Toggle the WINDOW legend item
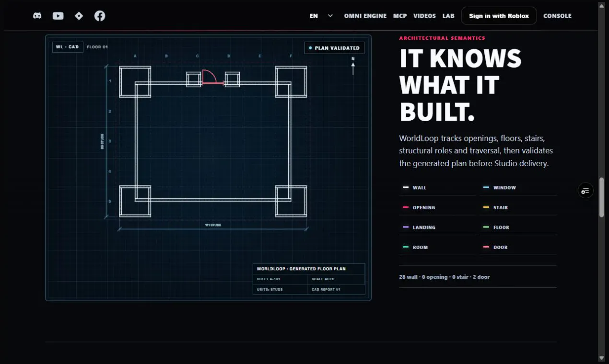This screenshot has height=364, width=609. [x=518, y=188]
